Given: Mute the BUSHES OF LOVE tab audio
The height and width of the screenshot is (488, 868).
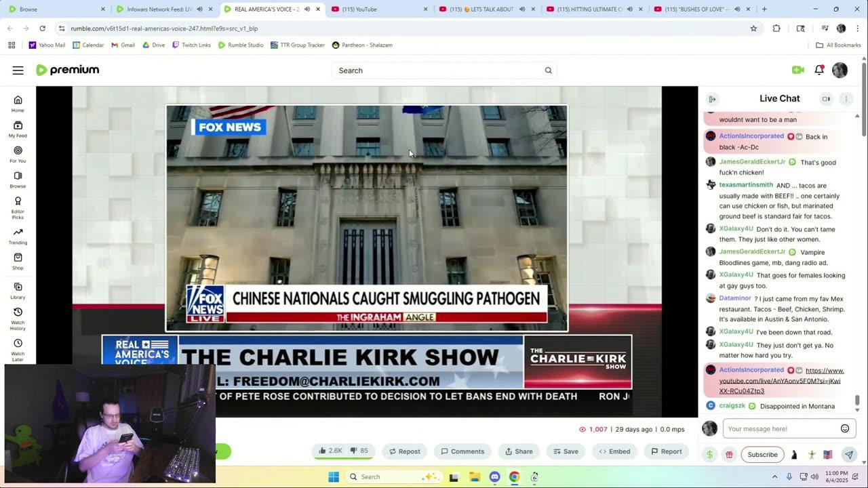Looking at the screenshot, I should tap(736, 9).
